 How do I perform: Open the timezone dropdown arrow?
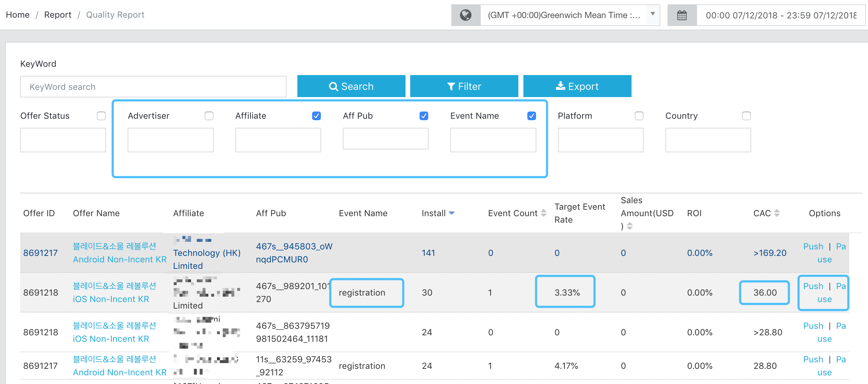click(x=652, y=14)
